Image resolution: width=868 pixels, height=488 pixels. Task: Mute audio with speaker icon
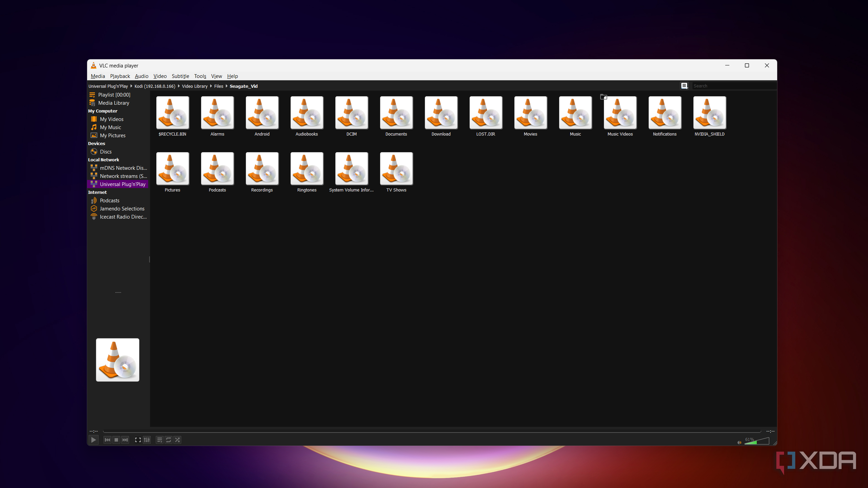click(x=739, y=442)
